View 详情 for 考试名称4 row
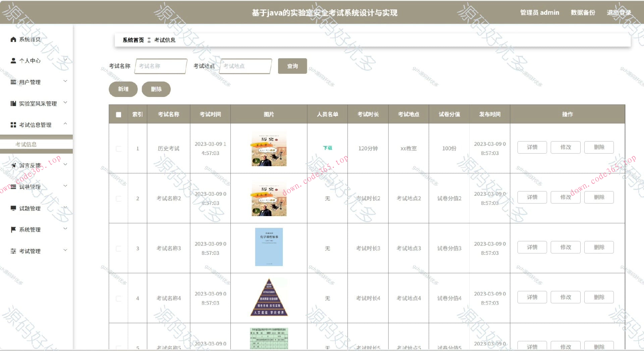The height and width of the screenshot is (351, 644). [532, 297]
